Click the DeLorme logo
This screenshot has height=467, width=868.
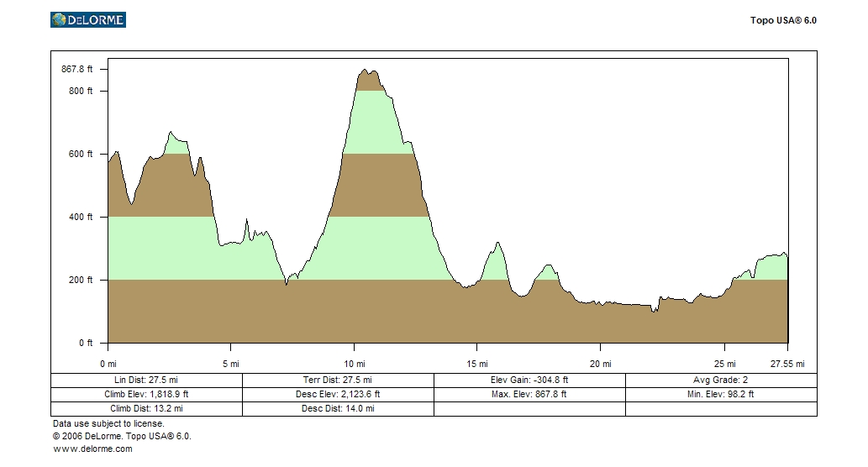pyautogui.click(x=88, y=20)
